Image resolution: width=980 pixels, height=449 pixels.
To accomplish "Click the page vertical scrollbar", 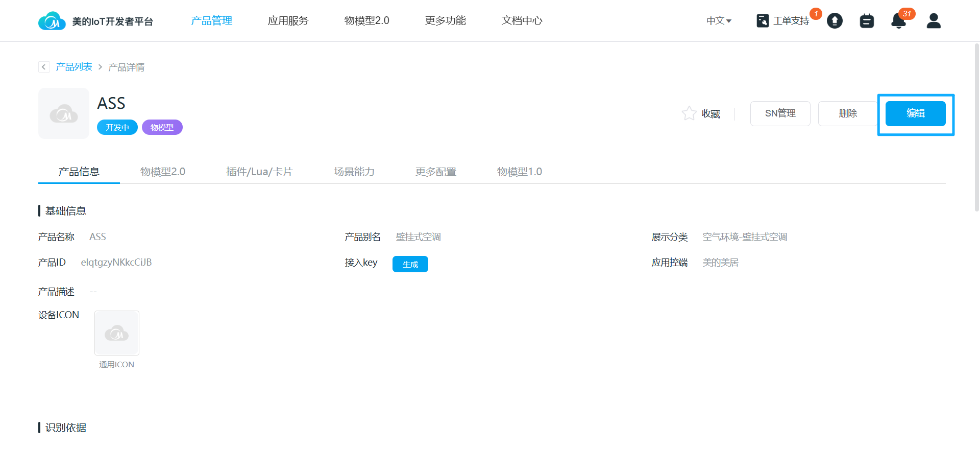I will (x=976, y=128).
